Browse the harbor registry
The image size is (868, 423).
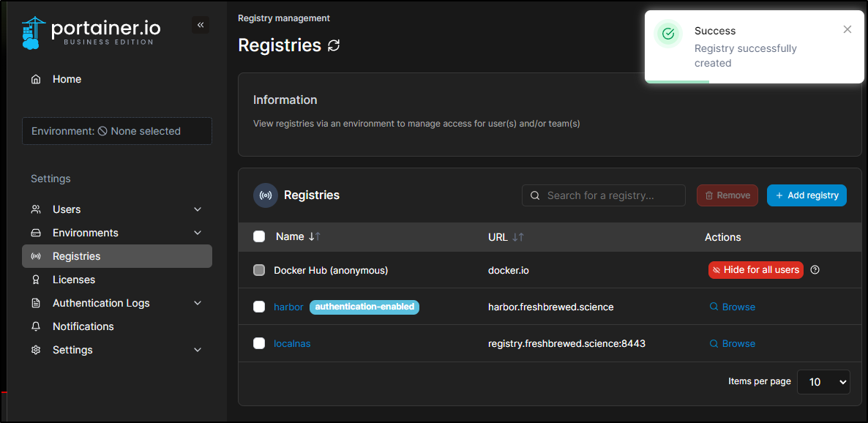(733, 307)
